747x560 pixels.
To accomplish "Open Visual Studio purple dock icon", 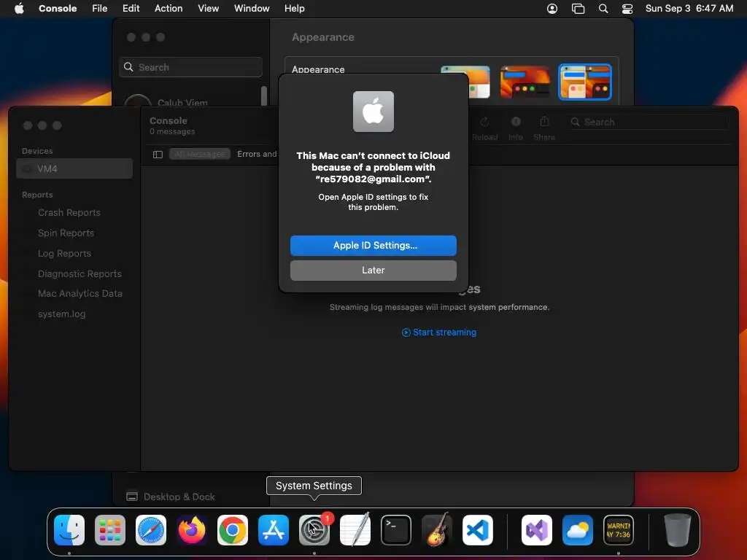I will (x=537, y=530).
